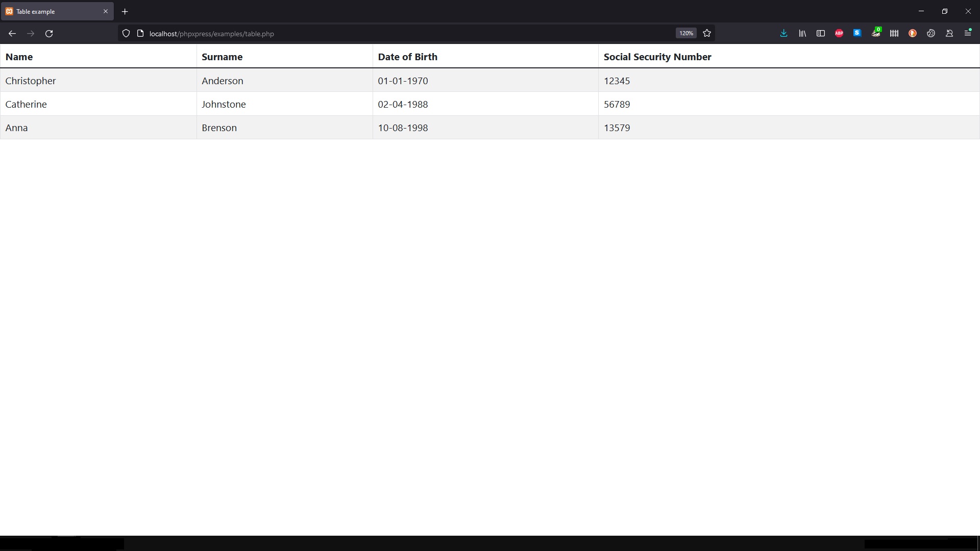Close the Table example tab

106,11
